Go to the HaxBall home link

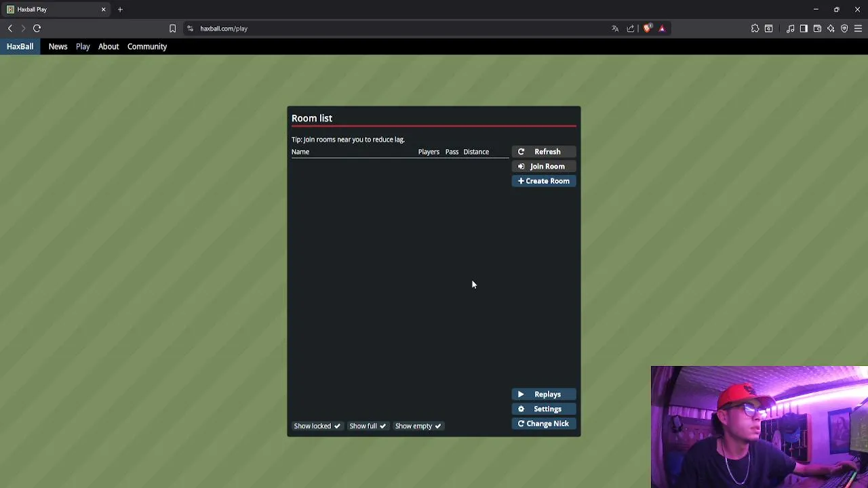[20, 47]
